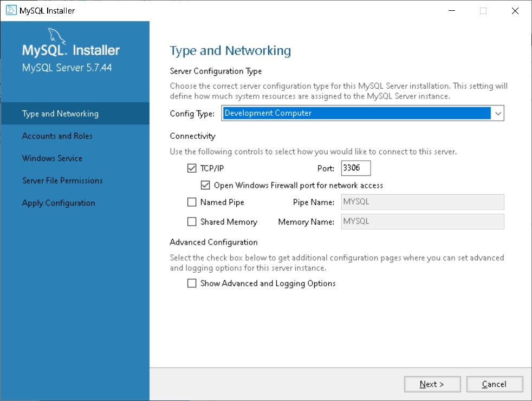Click the Advanced Configuration section heading
The height and width of the screenshot is (401, 532).
tap(214, 242)
